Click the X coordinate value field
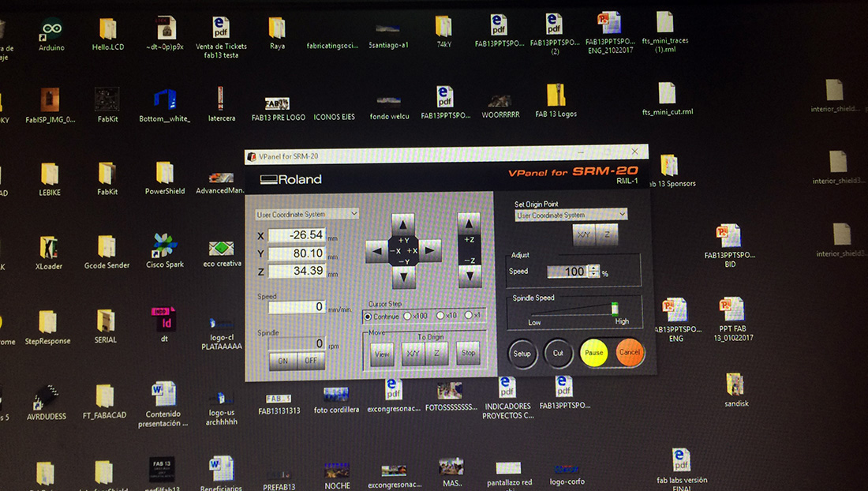The width and height of the screenshot is (868, 491). [297, 234]
